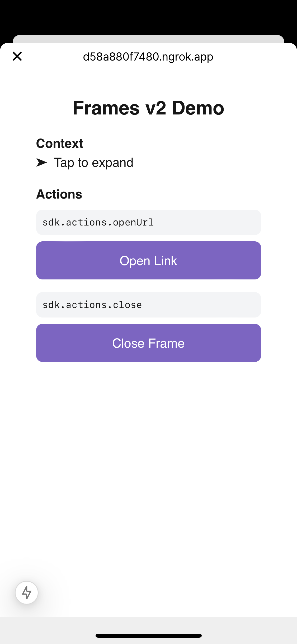Viewport: 297px width, 644px height.
Task: Click the sdk.actions.openUrl code label
Action: pos(98,222)
